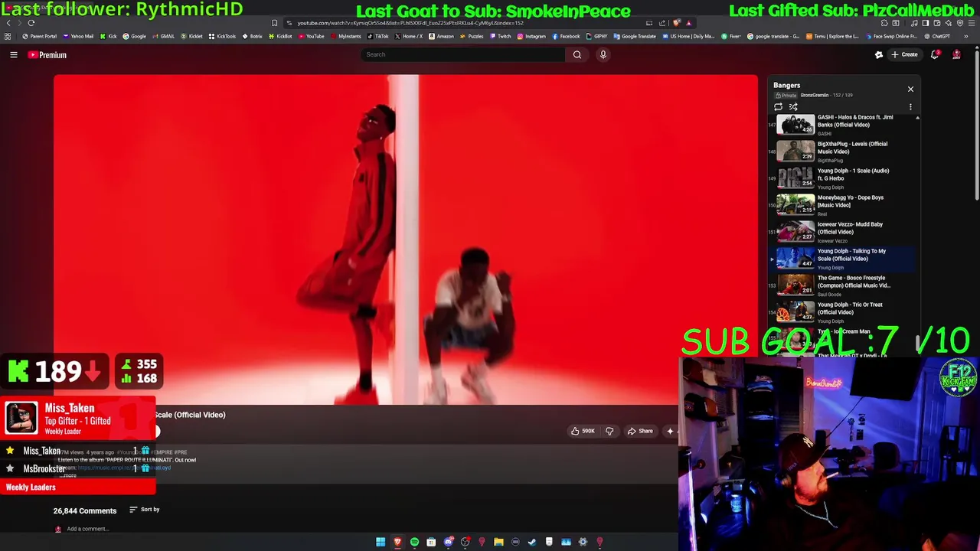The image size is (980, 551).
Task: Show more bookmarks overflow chevron
Action: tap(965, 36)
